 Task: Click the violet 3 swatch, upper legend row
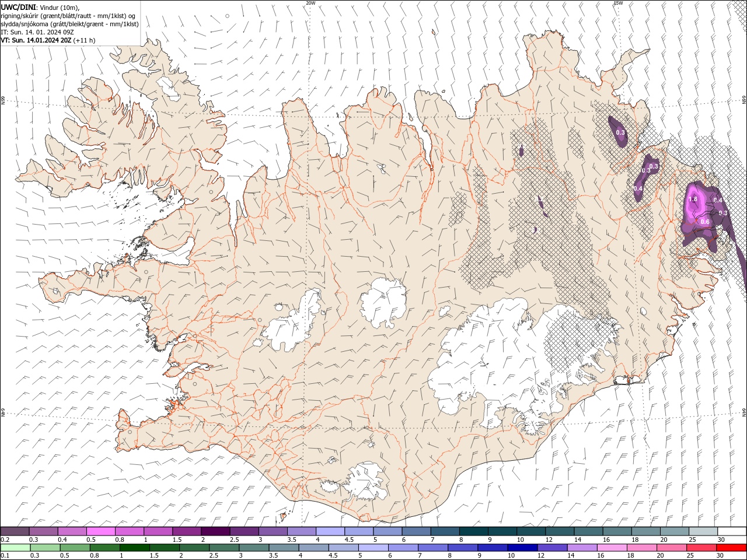273,531
